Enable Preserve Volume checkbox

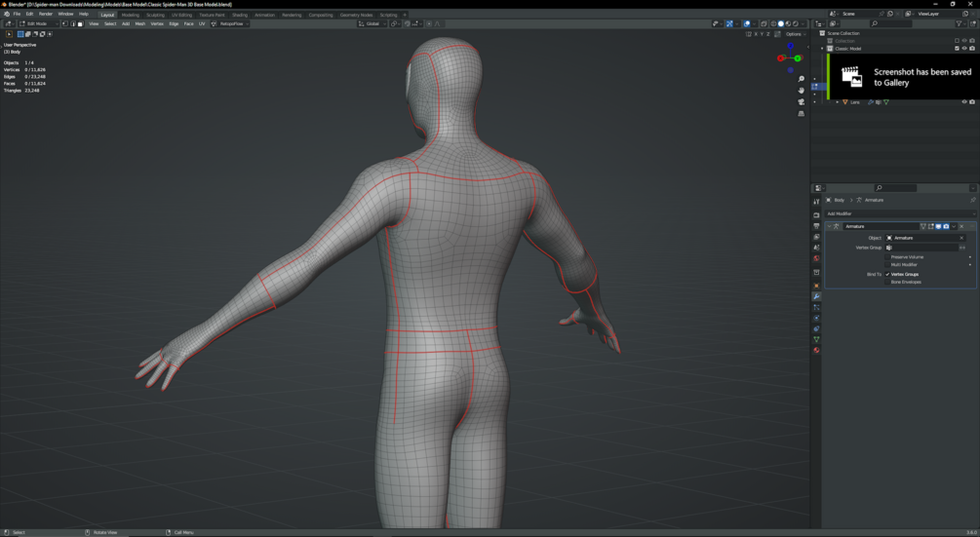887,257
